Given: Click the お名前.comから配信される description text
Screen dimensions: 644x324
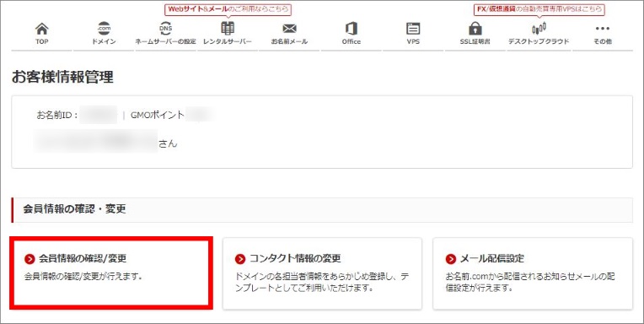Looking at the screenshot, I should point(530,282).
